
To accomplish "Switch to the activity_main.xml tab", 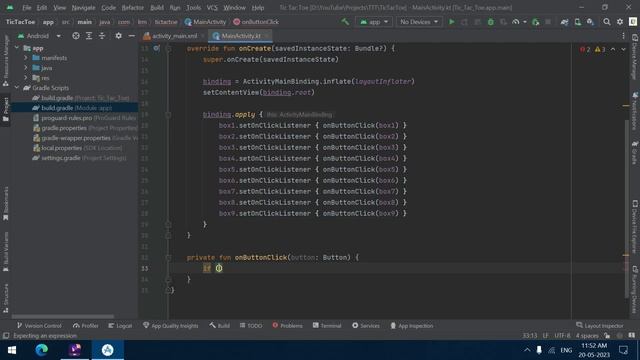I will click(x=174, y=36).
